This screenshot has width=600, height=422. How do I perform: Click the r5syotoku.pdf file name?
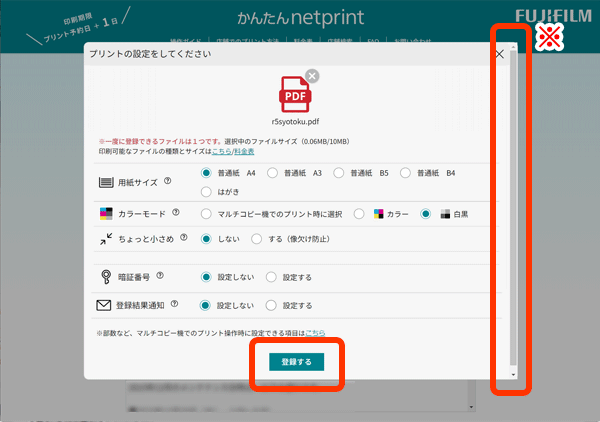click(x=295, y=122)
